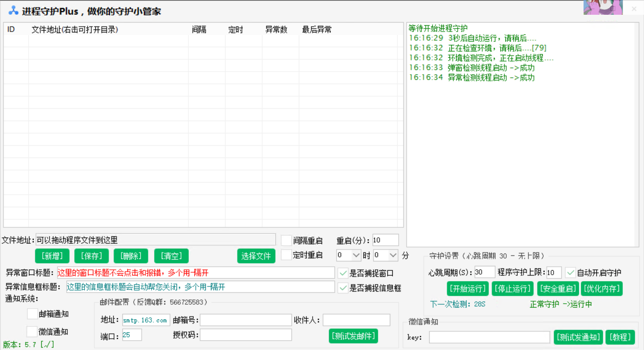The width and height of the screenshot is (644, 350).
Task: Click the 选择文件 choose file button
Action: point(256,256)
